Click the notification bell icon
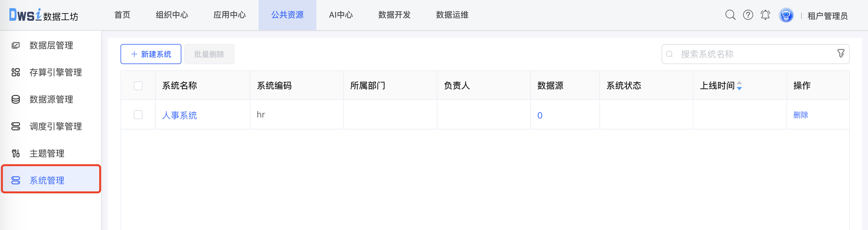The image size is (868, 230). pos(765,15)
